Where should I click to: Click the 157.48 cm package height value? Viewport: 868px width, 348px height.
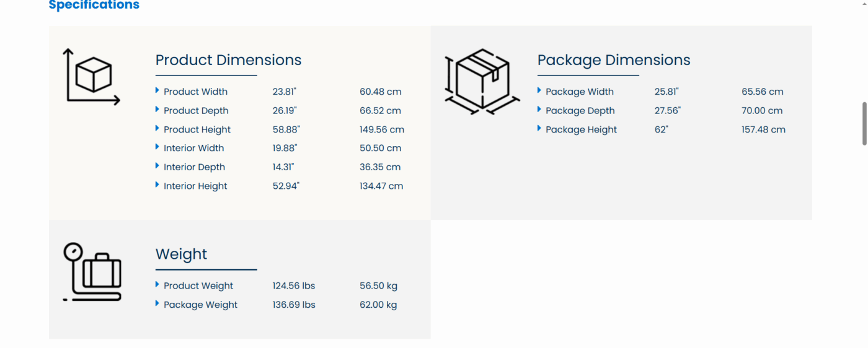[x=763, y=129]
